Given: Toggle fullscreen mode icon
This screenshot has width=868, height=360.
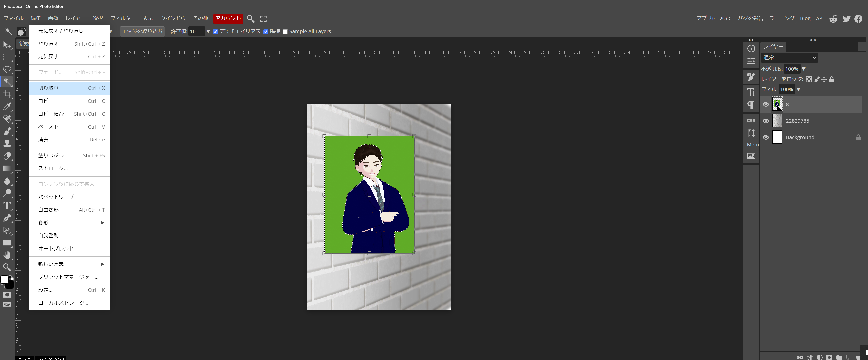Looking at the screenshot, I should (263, 19).
